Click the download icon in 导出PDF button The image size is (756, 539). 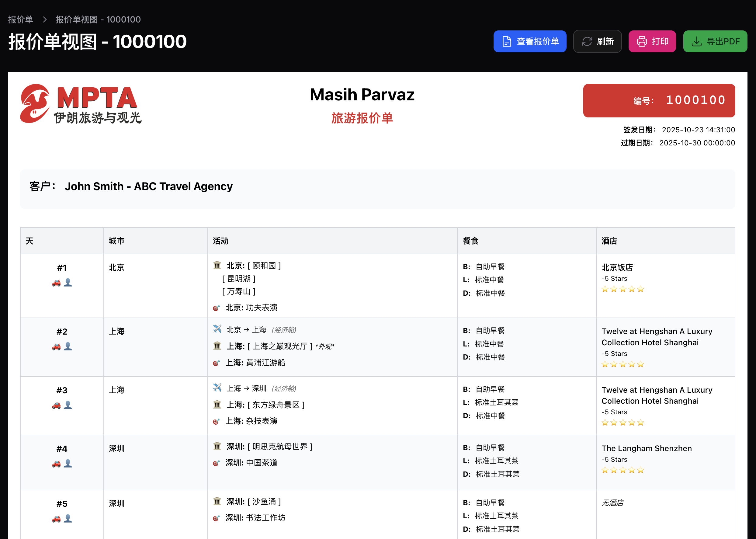coord(696,41)
